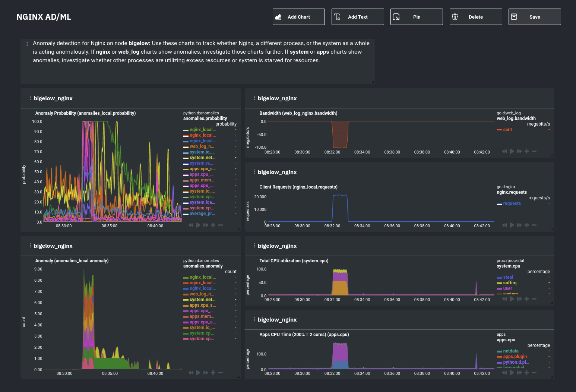Play the Bandwidth chart
Image resolution: width=576 pixels, height=392 pixels.
[512, 151]
